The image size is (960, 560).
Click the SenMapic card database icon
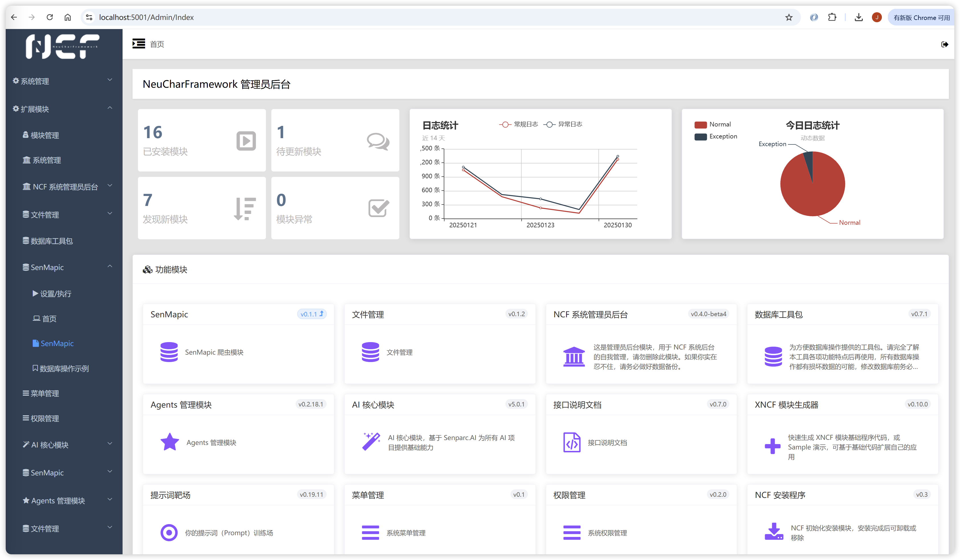169,352
